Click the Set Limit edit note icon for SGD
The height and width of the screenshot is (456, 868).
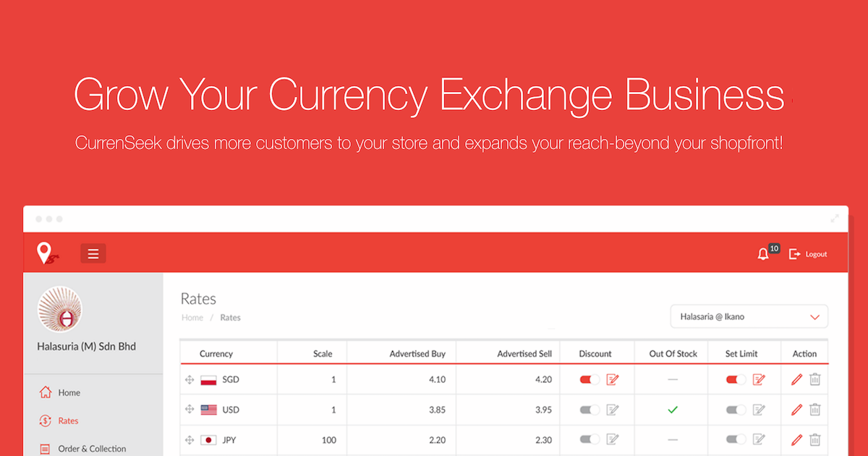coord(759,379)
